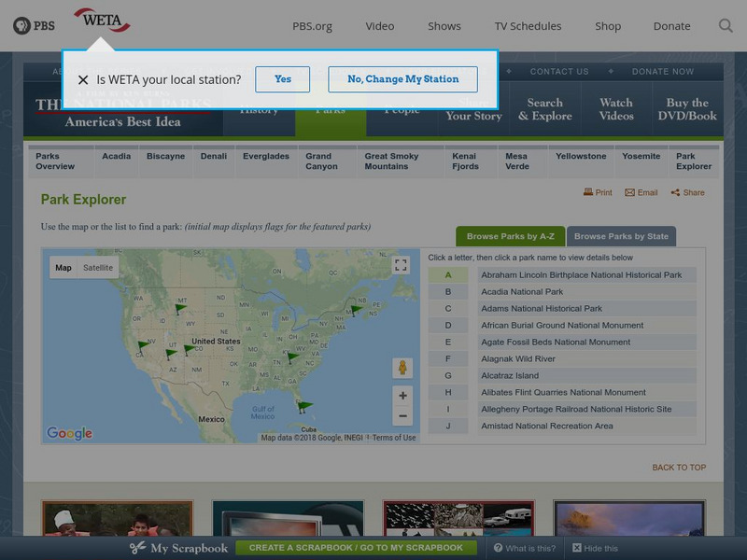
Task: Share the page via share icon
Action: (683, 193)
